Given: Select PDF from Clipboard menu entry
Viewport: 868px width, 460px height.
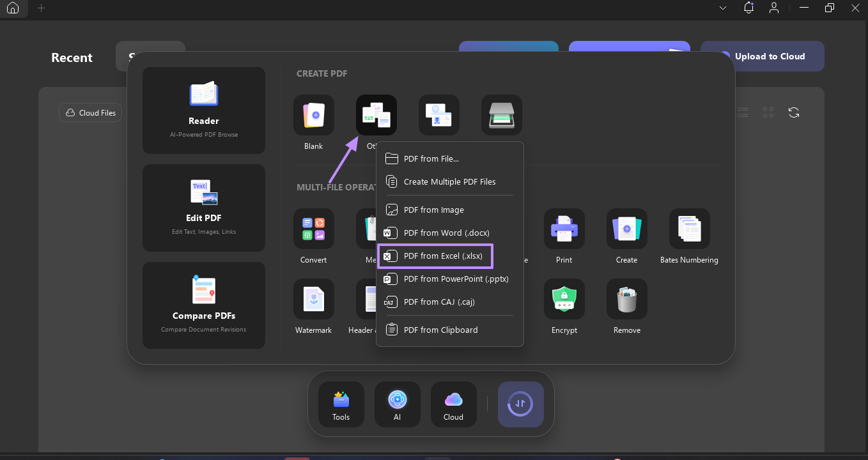Looking at the screenshot, I should (x=440, y=330).
